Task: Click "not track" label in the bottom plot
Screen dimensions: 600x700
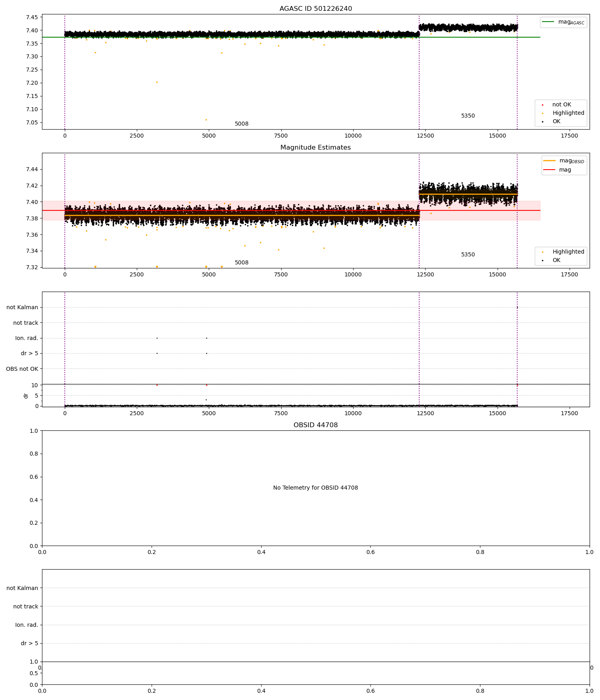Action: click(x=26, y=607)
